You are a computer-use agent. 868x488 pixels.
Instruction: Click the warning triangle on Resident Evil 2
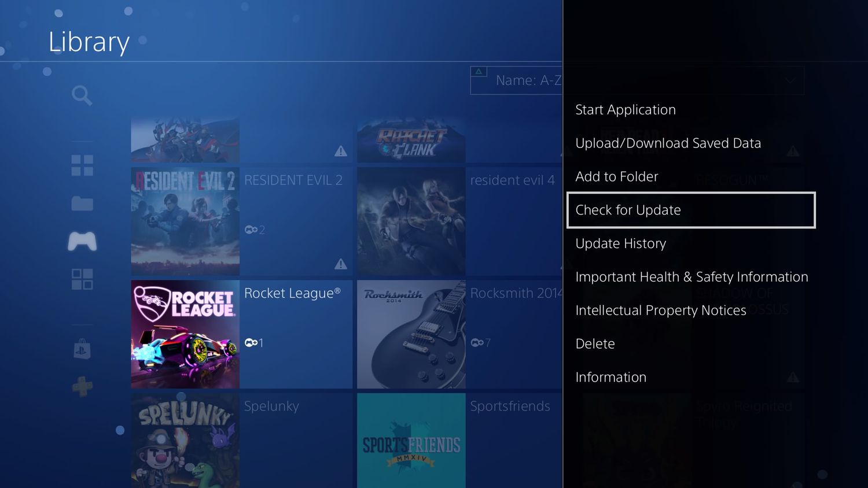(x=341, y=264)
